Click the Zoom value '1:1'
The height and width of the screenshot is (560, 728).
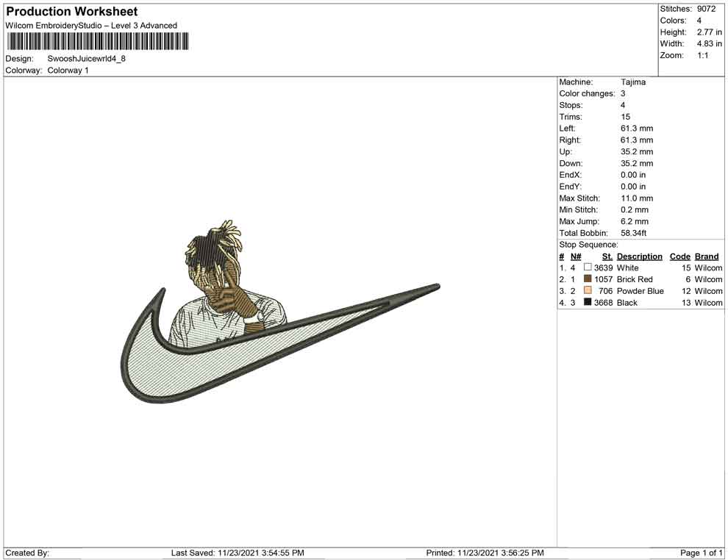click(x=702, y=55)
